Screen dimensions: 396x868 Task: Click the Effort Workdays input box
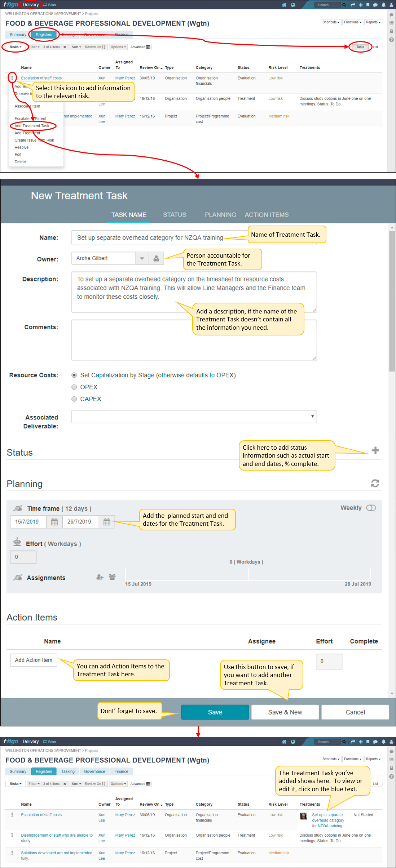[23, 557]
